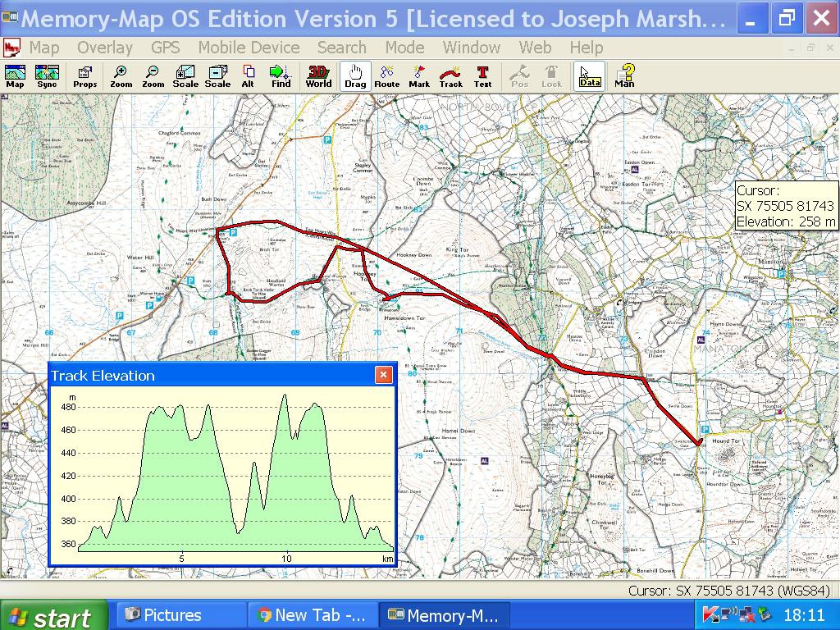
Task: Open Props properties tool
Action: (84, 76)
